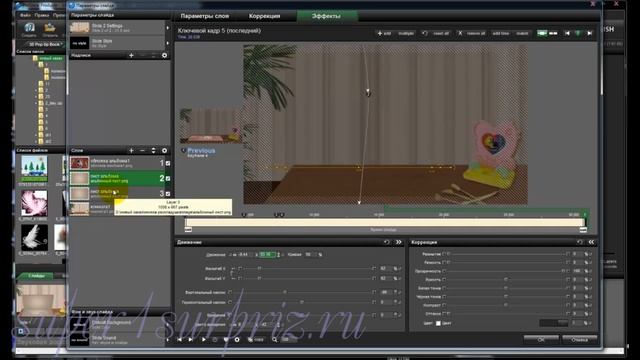Select pink feather file thumbnail
This screenshot has width=640, height=360.
34,203
